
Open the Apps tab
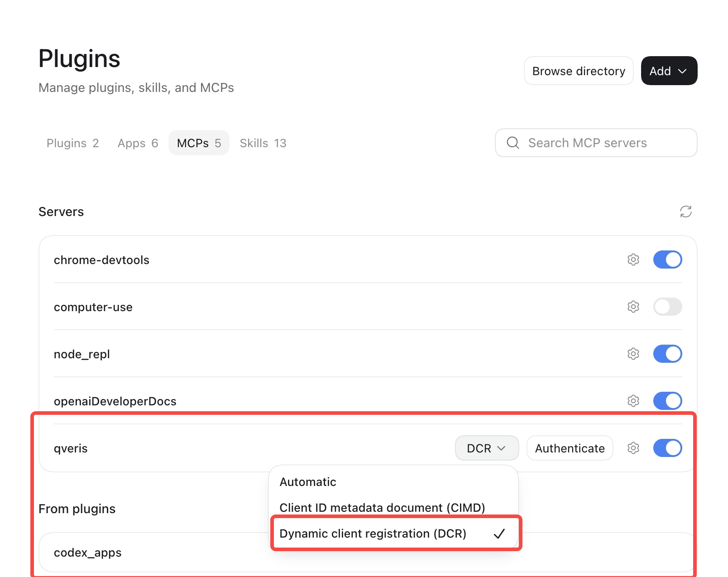coord(138,143)
